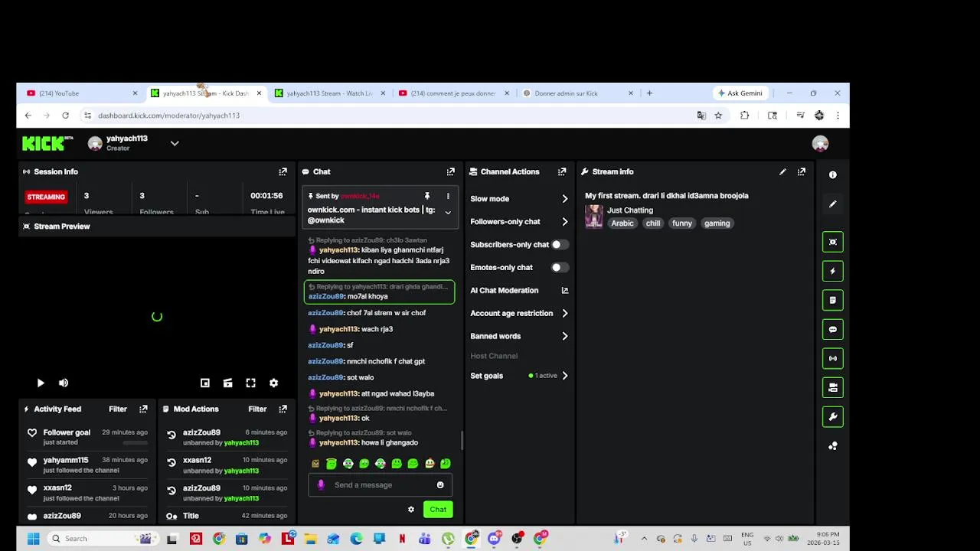Switch preview to theater mode

pyautogui.click(x=227, y=383)
